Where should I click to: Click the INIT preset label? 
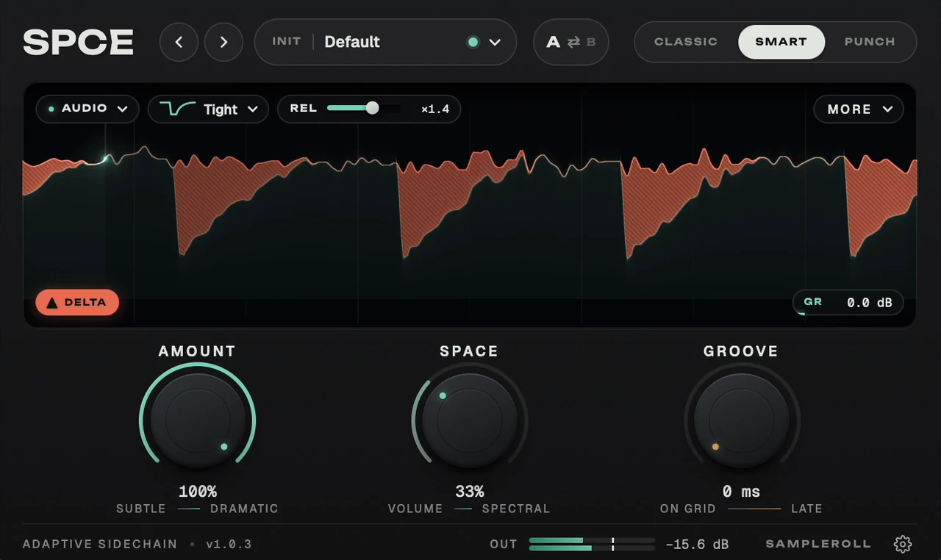(286, 41)
